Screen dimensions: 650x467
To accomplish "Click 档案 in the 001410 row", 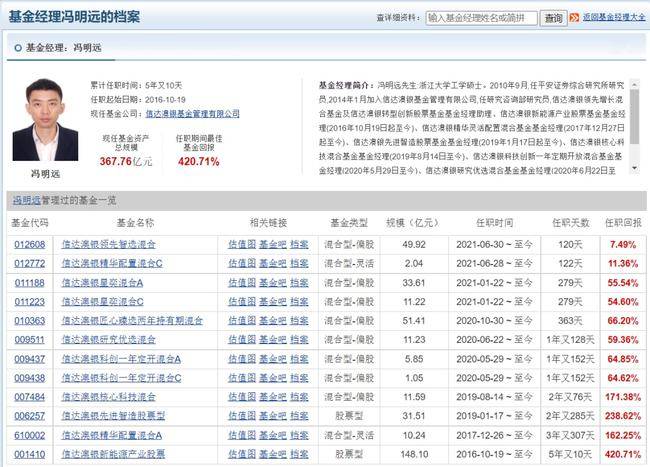I will point(299,455).
